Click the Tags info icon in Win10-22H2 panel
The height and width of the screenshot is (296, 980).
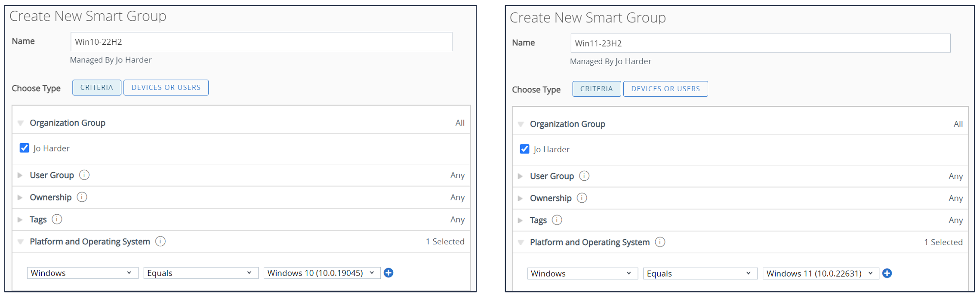(x=57, y=219)
